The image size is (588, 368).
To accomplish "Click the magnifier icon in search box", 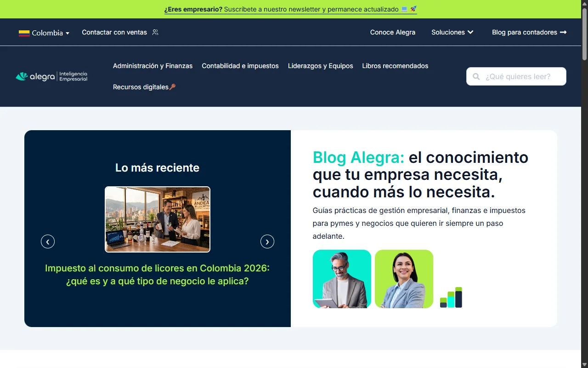I will (x=476, y=76).
